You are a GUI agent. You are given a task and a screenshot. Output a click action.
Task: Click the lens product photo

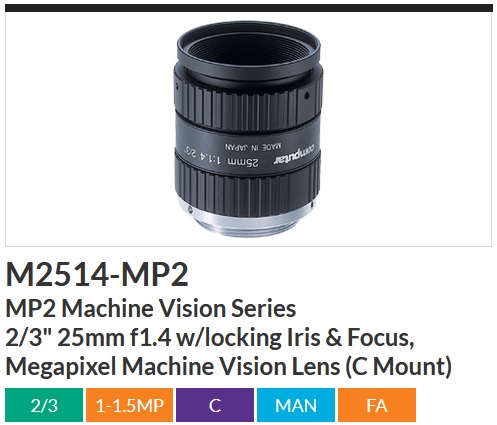[x=248, y=129]
